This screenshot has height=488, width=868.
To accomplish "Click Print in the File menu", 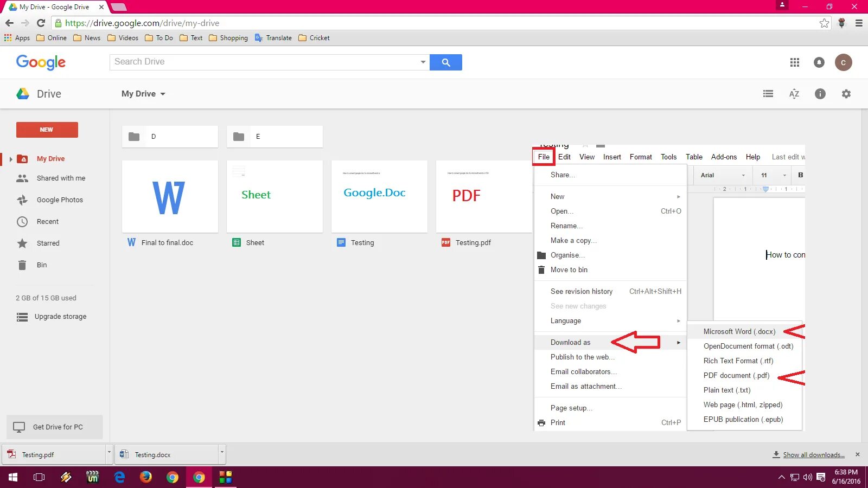I will coord(610,422).
